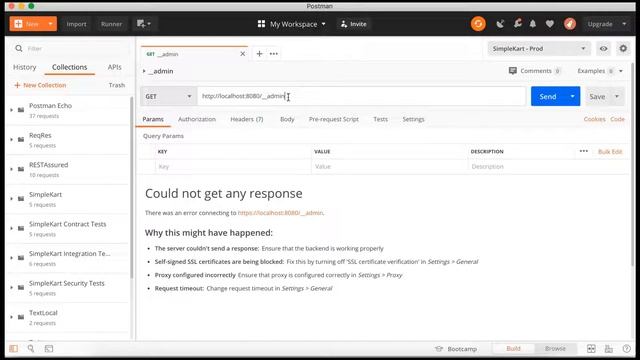Viewport: 640px width, 360px height.
Task: Open the Save button dropdown arrow
Action: point(617,97)
